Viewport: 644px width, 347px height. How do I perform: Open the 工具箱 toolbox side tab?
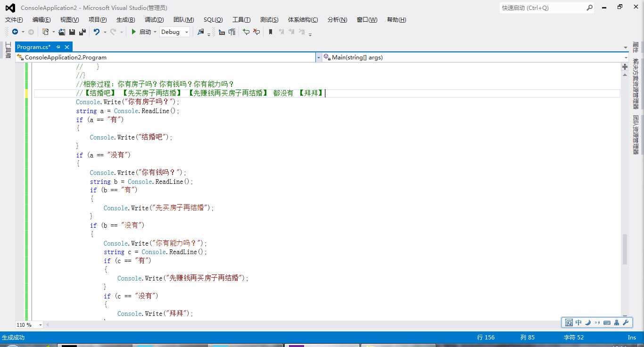coord(8,50)
